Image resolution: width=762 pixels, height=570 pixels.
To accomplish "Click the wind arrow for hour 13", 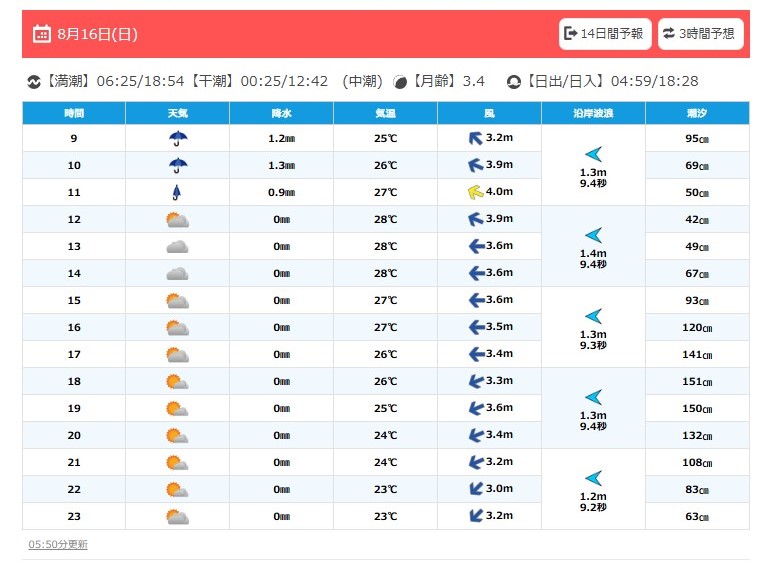I will pos(477,246).
